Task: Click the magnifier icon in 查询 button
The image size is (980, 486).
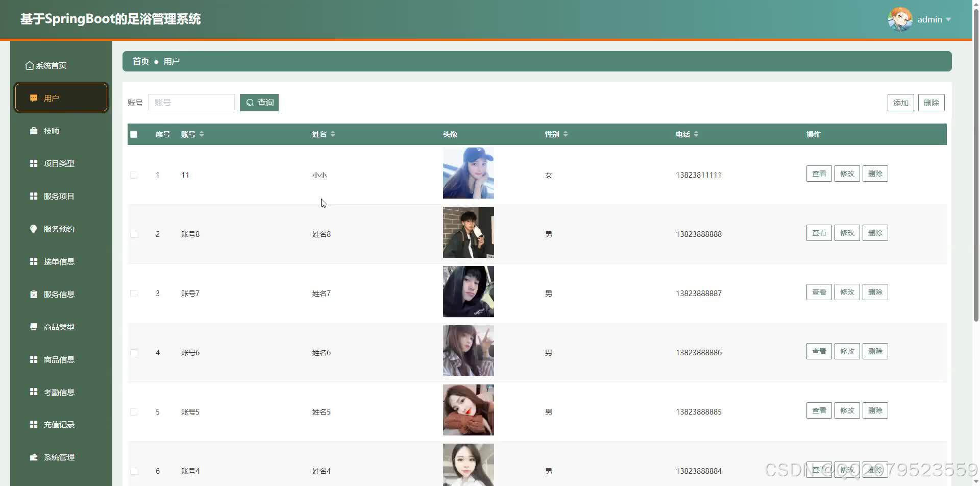Action: (250, 103)
